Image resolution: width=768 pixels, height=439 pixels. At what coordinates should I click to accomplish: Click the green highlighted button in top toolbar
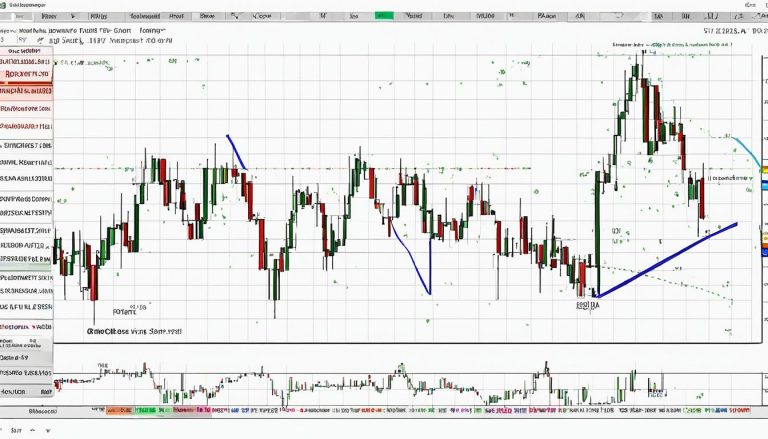pos(384,17)
